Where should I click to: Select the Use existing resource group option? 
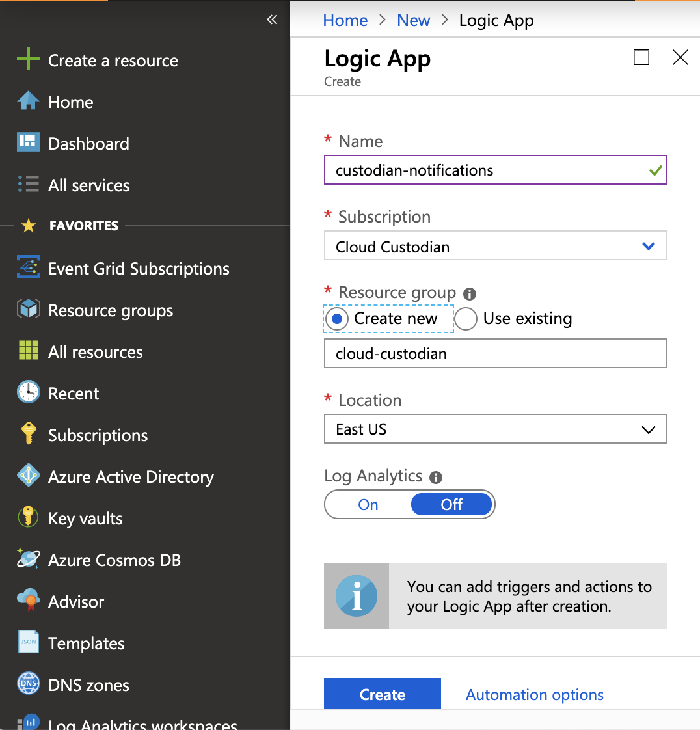click(513, 318)
